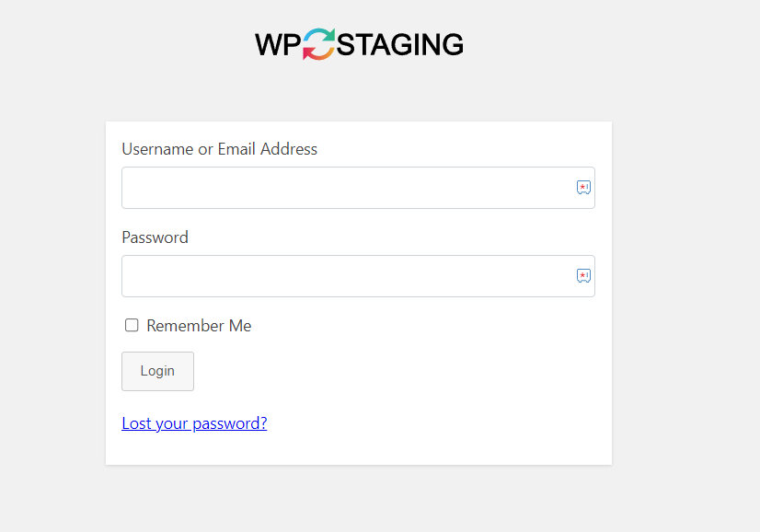
Task: Click the word "password?" in the recovery link
Action: point(230,424)
